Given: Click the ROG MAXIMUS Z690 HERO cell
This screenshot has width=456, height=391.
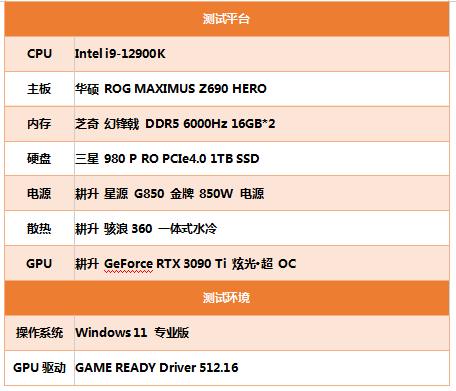Looking at the screenshot, I should 262,89.
